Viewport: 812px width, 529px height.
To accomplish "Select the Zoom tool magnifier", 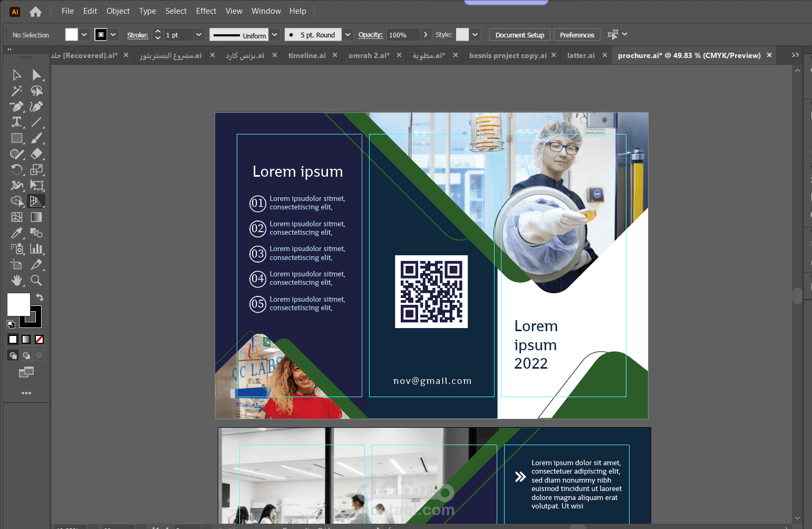I will click(x=36, y=281).
